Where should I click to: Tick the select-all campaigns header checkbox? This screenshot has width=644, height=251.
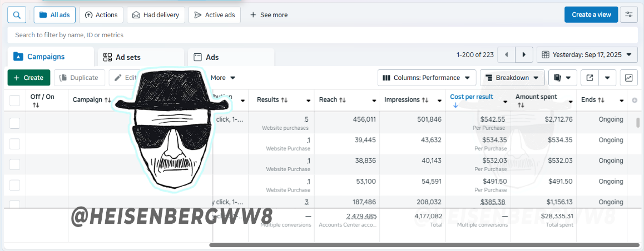[15, 101]
